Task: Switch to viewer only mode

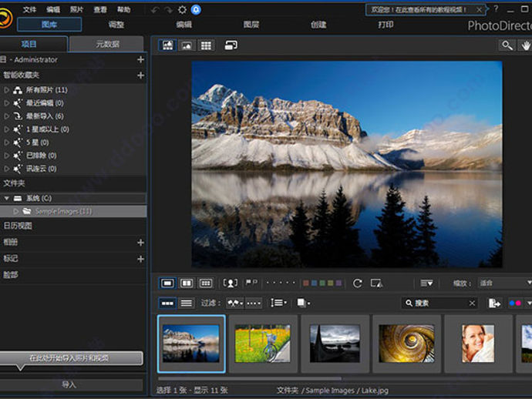Action: pos(187,45)
